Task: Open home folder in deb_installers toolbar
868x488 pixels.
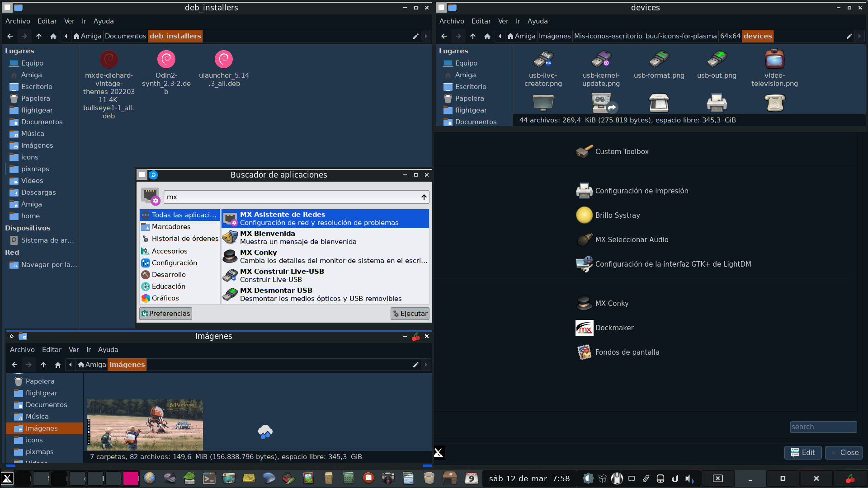Action: click(x=53, y=36)
